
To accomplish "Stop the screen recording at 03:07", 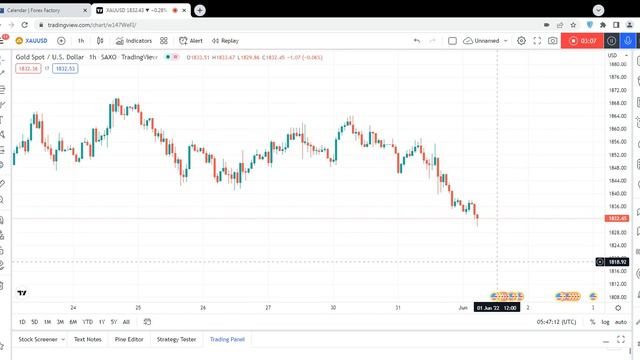I will [582, 41].
